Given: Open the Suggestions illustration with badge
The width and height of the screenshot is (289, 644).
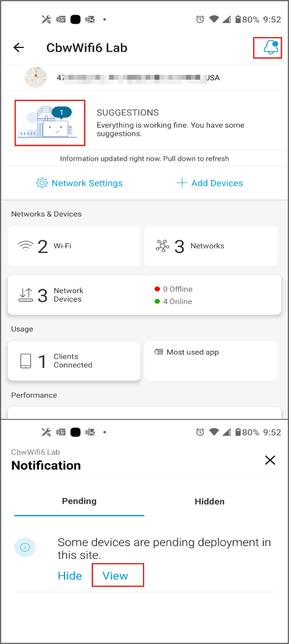Looking at the screenshot, I should pos(50,122).
